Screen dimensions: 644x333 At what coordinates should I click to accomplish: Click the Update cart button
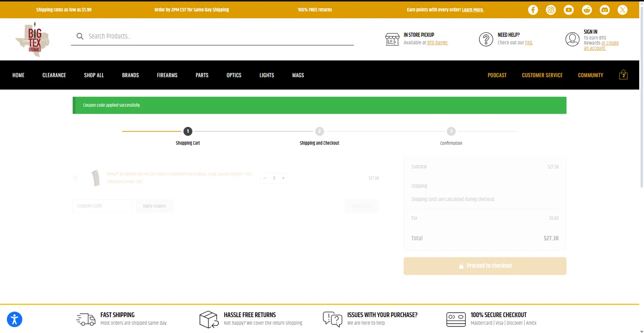coord(361,206)
